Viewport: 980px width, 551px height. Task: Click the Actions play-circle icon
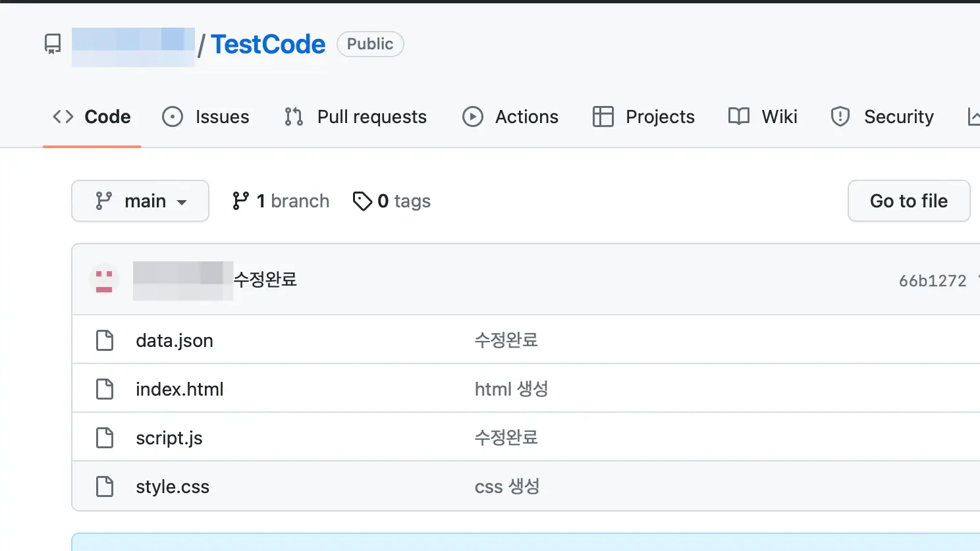(x=472, y=117)
